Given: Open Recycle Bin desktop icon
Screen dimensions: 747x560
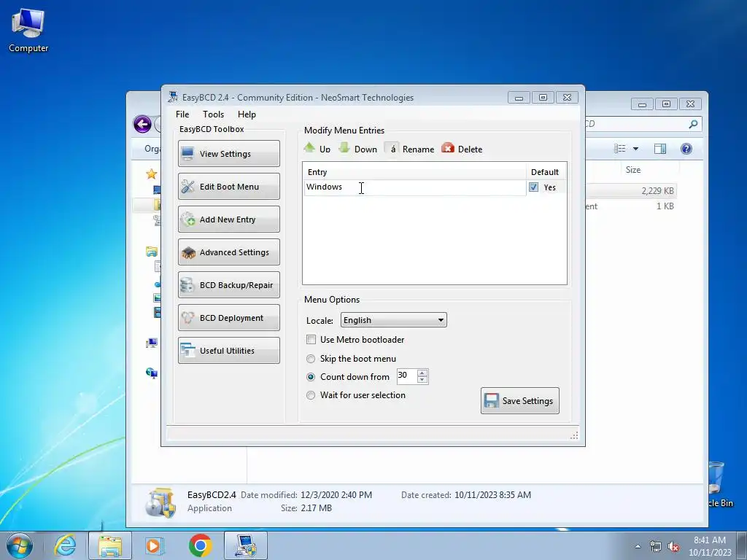Looking at the screenshot, I should [719, 483].
